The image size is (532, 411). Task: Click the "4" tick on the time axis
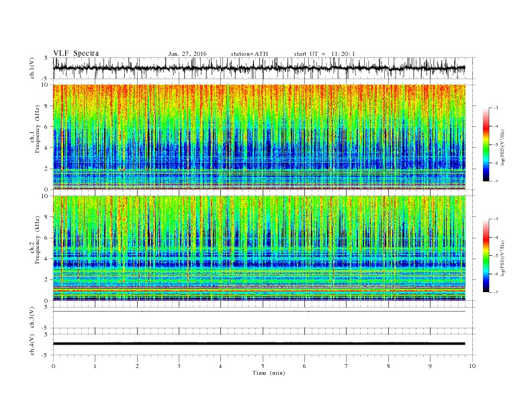[x=221, y=366]
